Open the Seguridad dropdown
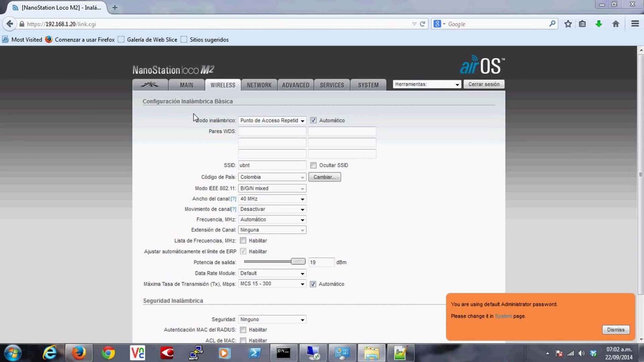Image resolution: width=644 pixels, height=362 pixels. [272, 319]
